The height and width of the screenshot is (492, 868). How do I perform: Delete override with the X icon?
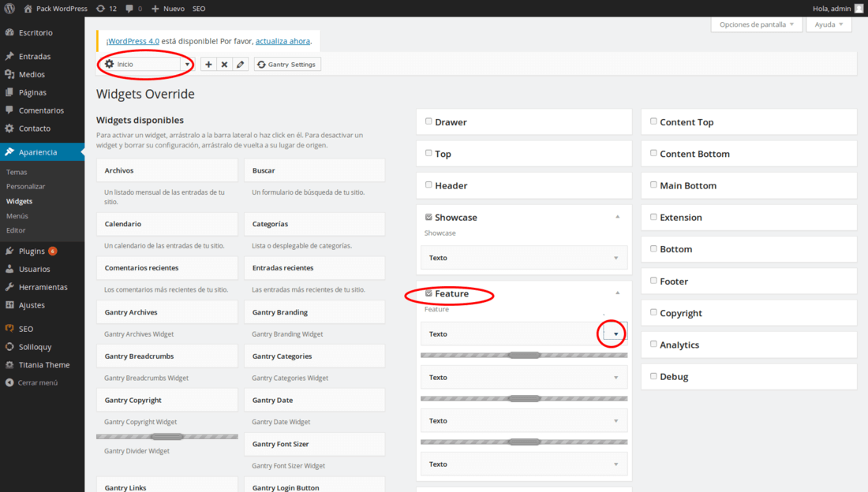(x=224, y=64)
